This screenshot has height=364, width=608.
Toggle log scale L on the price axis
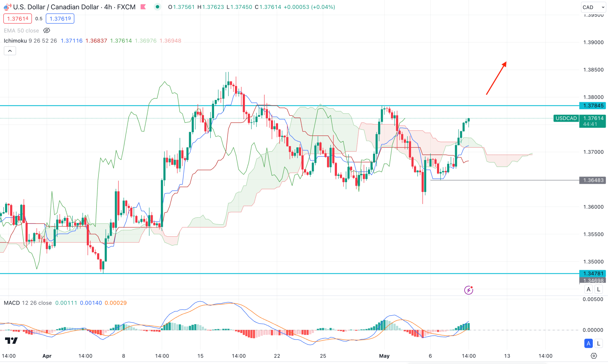click(x=598, y=289)
